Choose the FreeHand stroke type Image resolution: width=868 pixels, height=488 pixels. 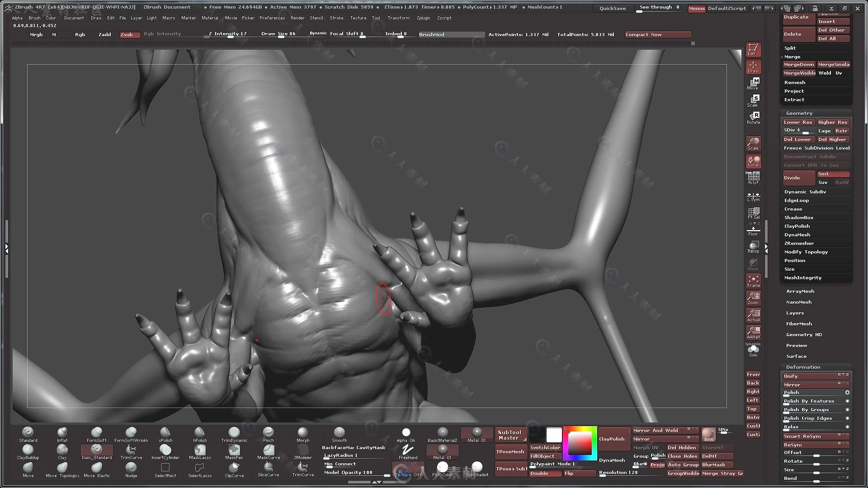click(x=408, y=452)
